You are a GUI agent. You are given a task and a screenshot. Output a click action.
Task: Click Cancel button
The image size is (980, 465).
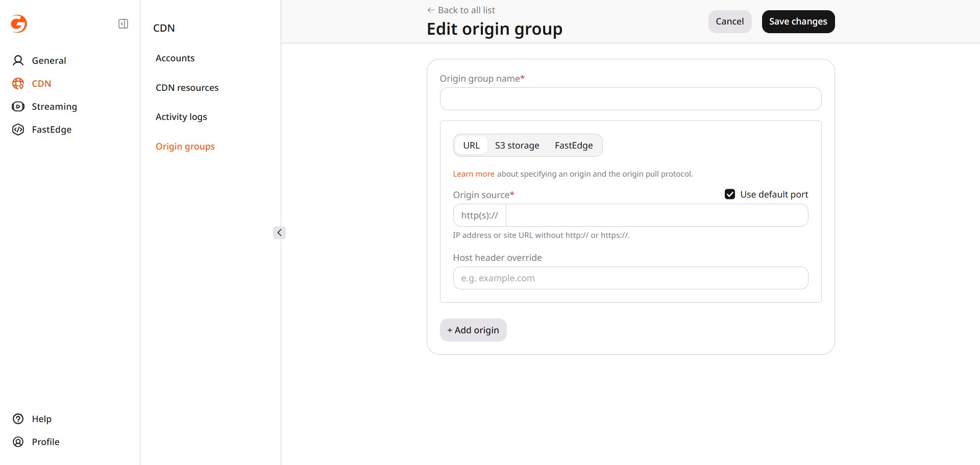pyautogui.click(x=730, y=21)
